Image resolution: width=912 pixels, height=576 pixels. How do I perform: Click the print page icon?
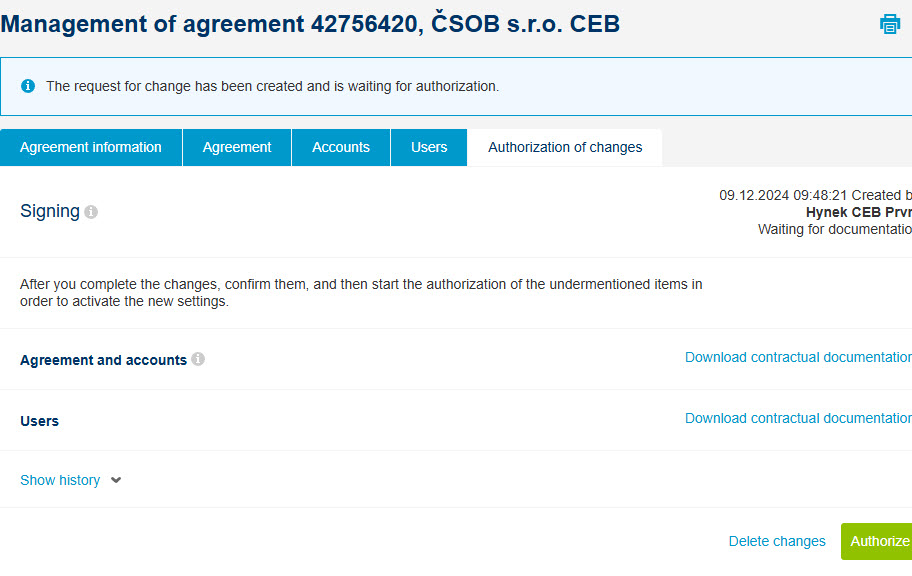[890, 24]
